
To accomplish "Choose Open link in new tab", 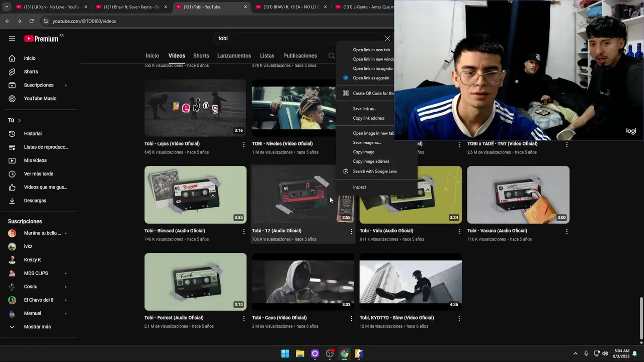I will [371, 50].
